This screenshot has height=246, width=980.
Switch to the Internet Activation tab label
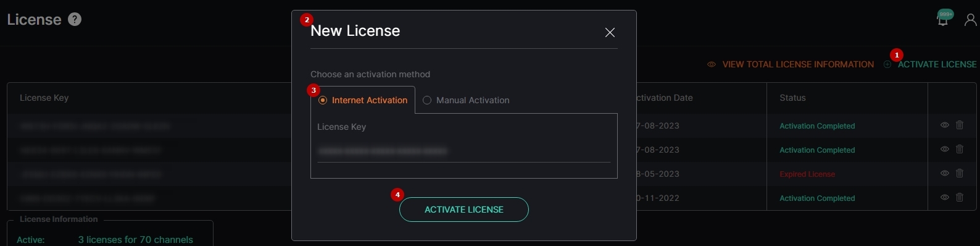(x=370, y=100)
